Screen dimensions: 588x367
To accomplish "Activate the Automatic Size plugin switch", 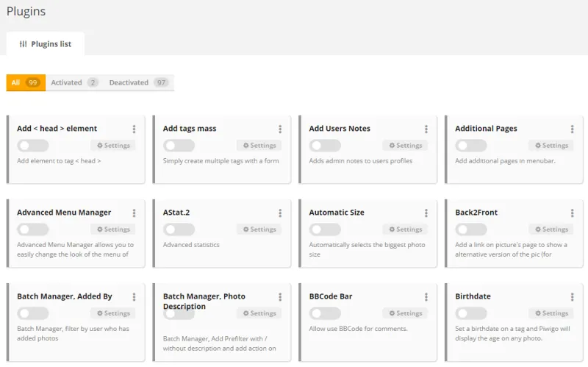I will [x=325, y=229].
